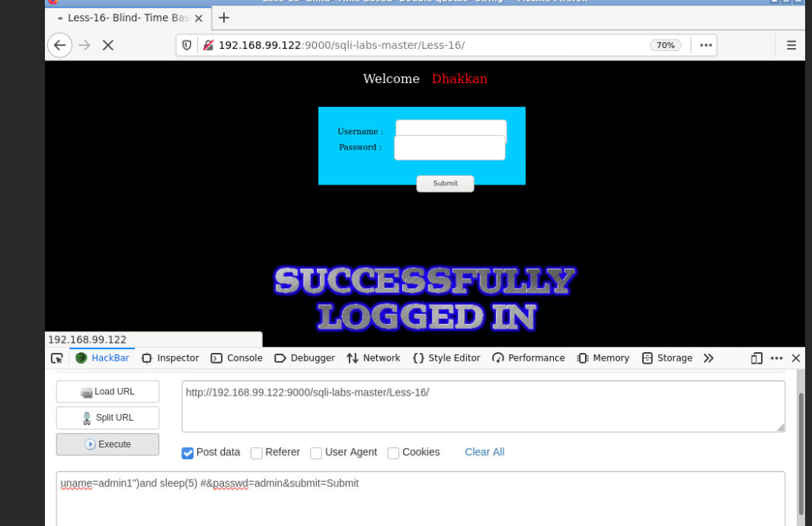
Task: Click the browser address bar URL
Action: [342, 45]
